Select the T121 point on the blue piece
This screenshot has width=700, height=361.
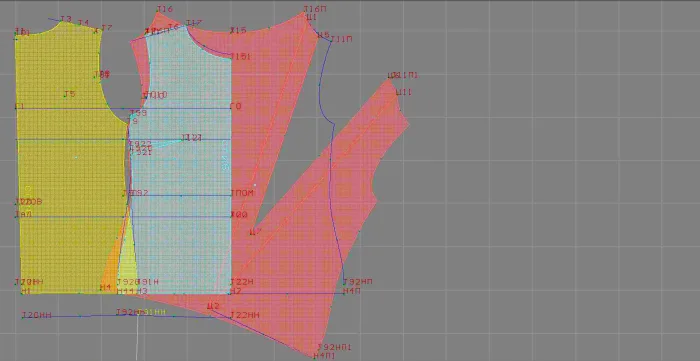pyautogui.click(x=191, y=137)
